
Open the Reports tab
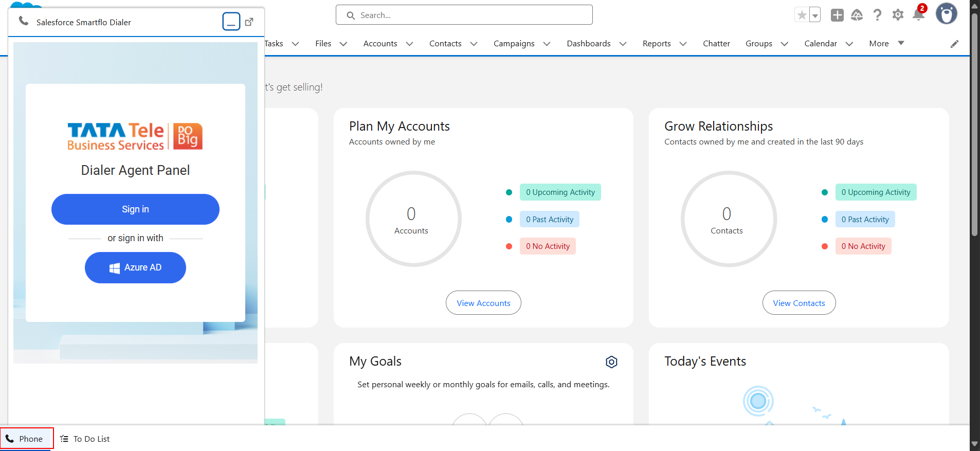click(657, 44)
